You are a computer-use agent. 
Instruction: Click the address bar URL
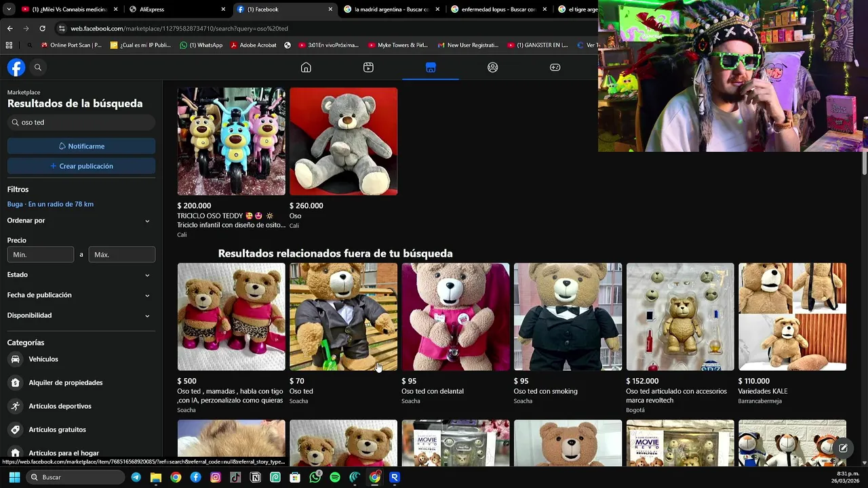click(179, 28)
